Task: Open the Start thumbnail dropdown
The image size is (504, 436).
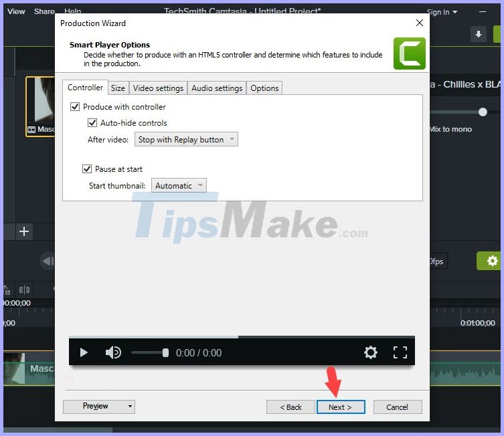Action: pos(179,186)
